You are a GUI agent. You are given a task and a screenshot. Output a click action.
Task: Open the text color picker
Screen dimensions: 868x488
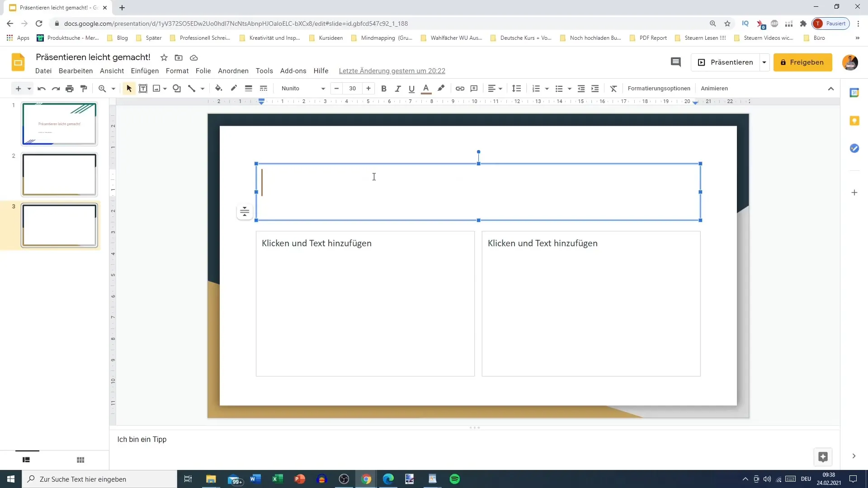pos(426,89)
